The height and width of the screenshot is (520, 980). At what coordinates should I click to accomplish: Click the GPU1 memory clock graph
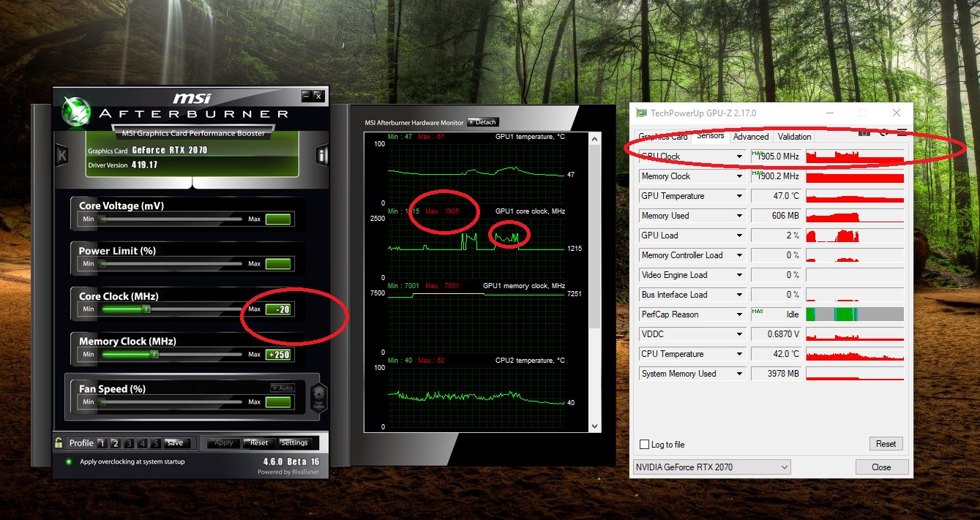(476, 323)
